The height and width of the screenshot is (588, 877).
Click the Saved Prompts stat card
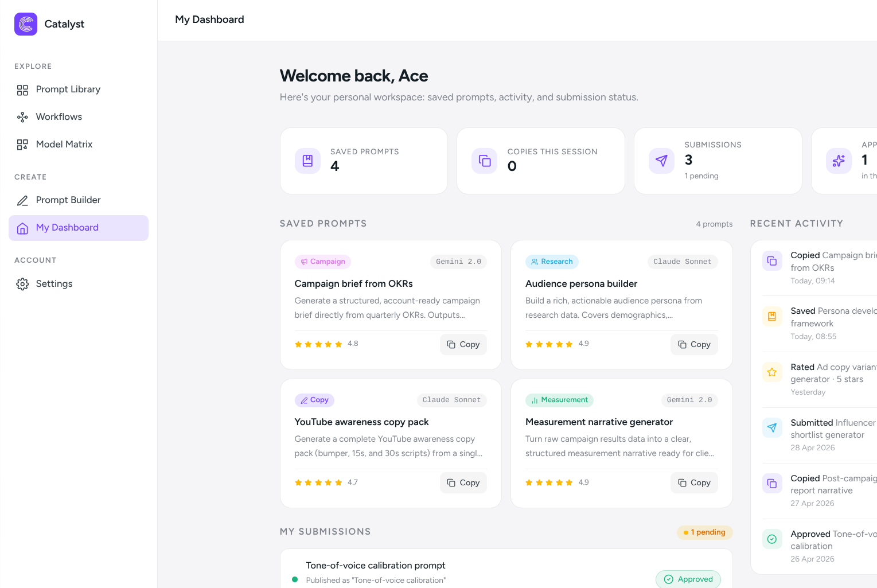tap(364, 161)
